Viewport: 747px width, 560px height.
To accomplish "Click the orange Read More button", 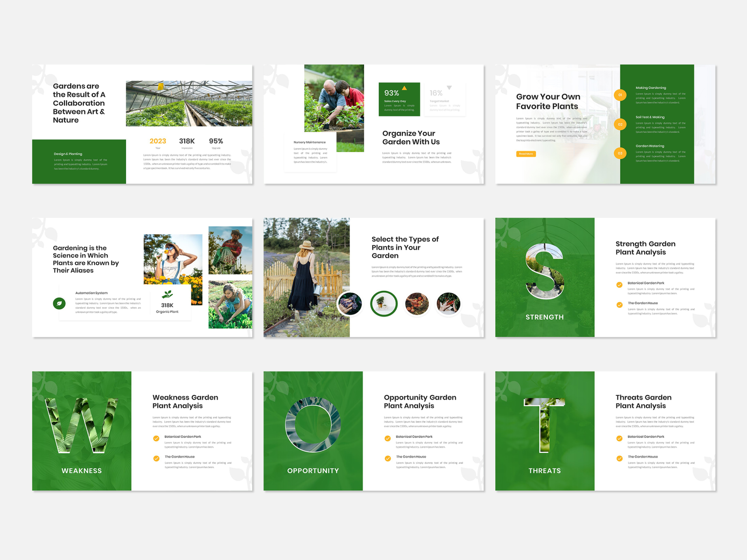I will 526,154.
